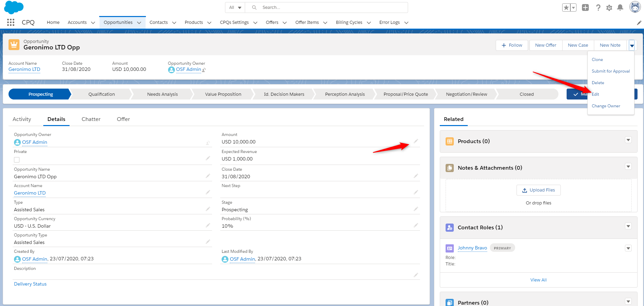Screen dimensions: 644x306
Task: Open the Johnny Bravo contact link
Action: tap(472, 248)
